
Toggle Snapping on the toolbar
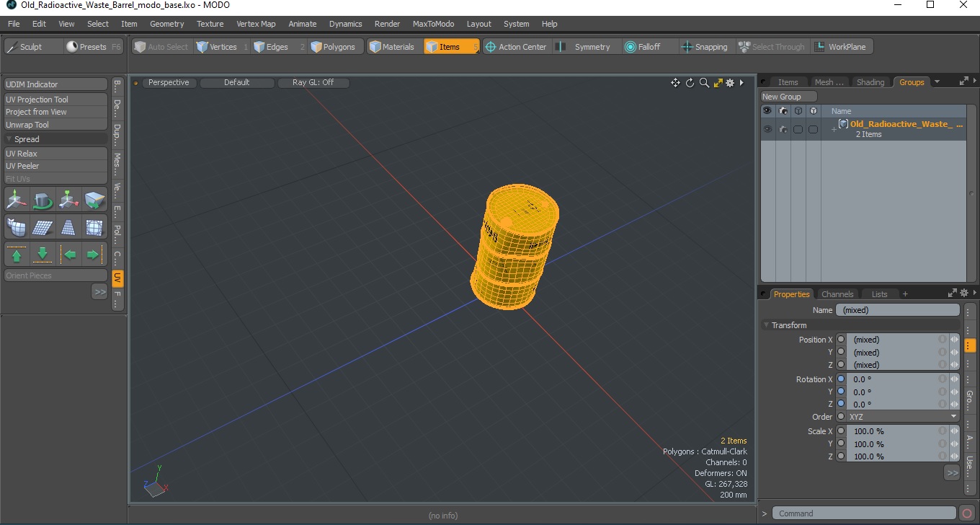[x=707, y=47]
